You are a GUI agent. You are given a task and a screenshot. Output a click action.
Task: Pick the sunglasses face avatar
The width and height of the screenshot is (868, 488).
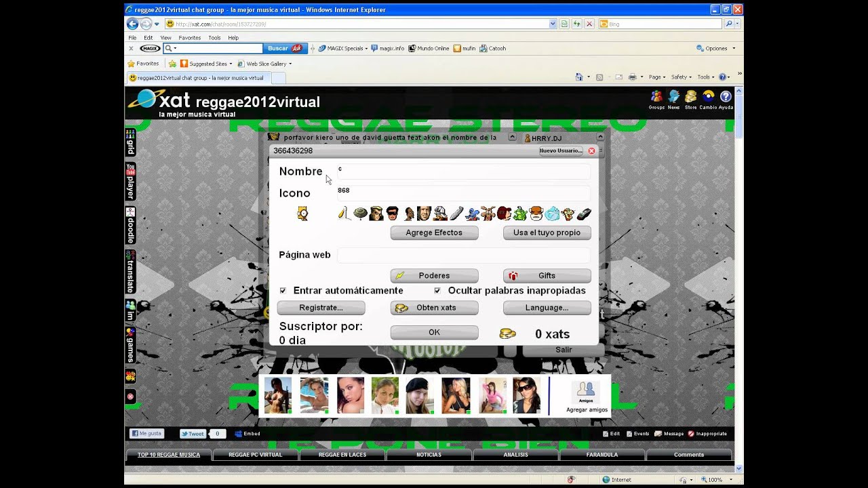point(393,213)
